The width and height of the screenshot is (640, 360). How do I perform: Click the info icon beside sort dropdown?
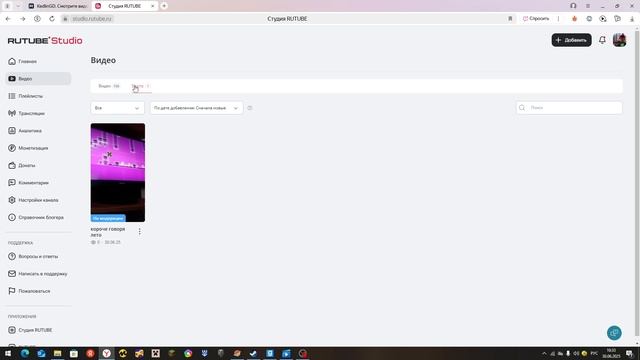point(250,108)
